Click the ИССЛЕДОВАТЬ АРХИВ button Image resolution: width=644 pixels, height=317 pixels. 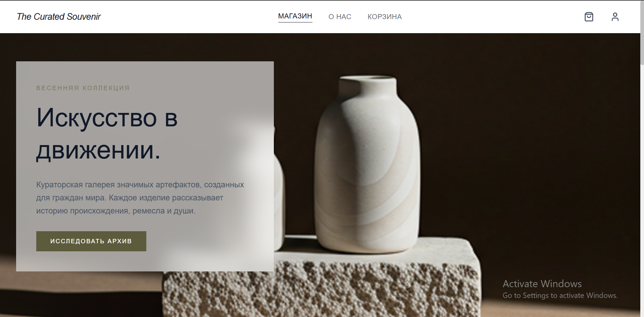coord(91,241)
